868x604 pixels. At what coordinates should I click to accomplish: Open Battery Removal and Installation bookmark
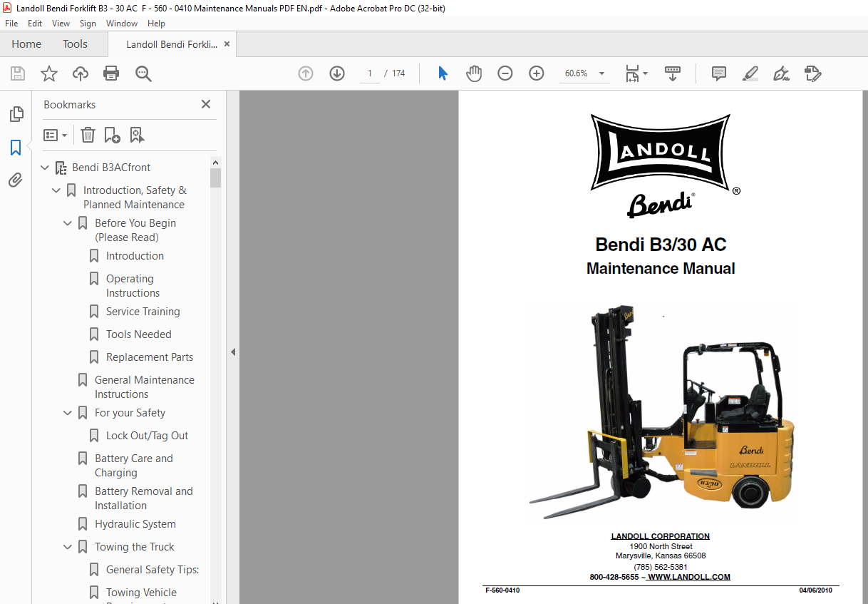pyautogui.click(x=143, y=498)
